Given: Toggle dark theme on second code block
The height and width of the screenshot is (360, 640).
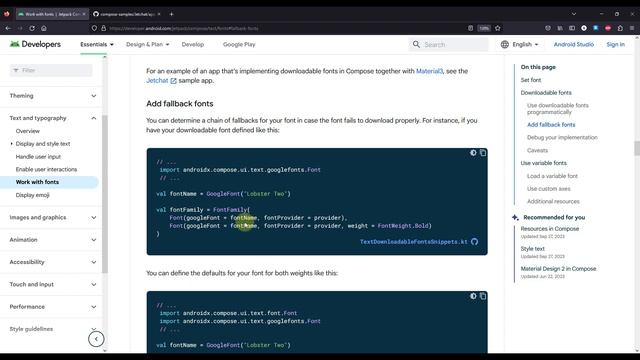Looking at the screenshot, I should [473, 296].
